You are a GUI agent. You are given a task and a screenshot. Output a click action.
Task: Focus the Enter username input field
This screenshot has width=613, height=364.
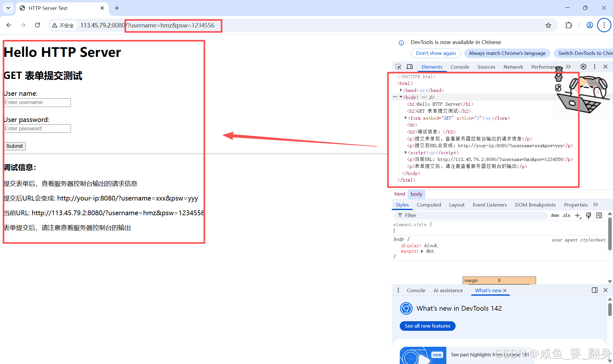tap(37, 102)
